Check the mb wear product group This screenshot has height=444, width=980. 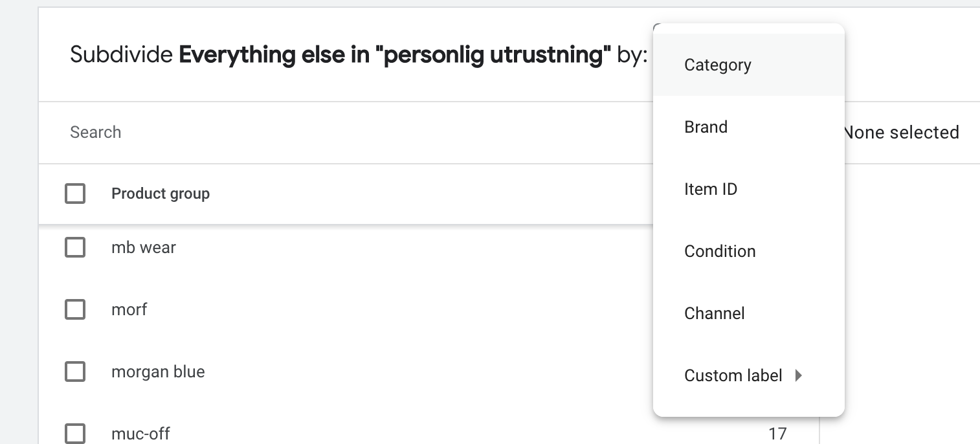point(75,247)
